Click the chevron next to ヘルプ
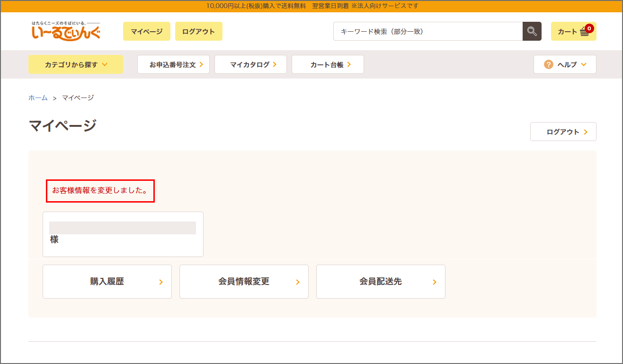Screen dimensions: 623x364 [x=584, y=64]
